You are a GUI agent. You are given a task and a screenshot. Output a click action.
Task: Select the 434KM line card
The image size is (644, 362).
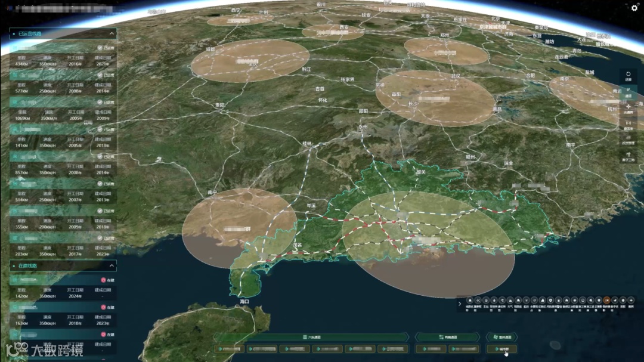[x=63, y=56]
